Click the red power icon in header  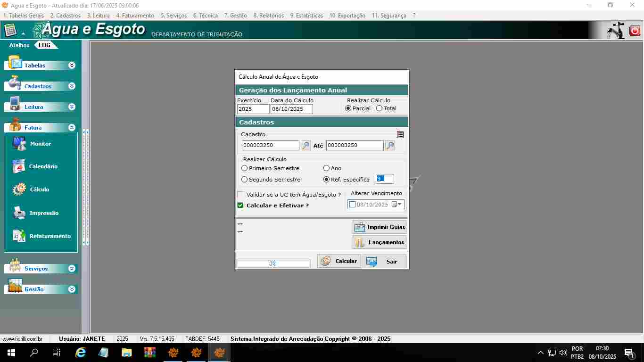click(x=635, y=31)
